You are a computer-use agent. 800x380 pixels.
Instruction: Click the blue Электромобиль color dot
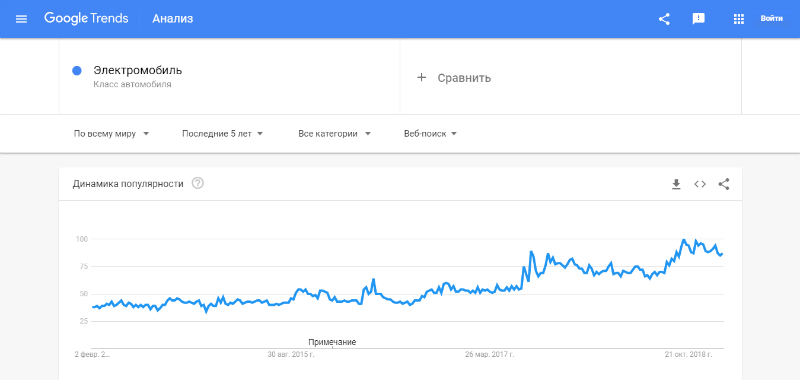point(77,71)
